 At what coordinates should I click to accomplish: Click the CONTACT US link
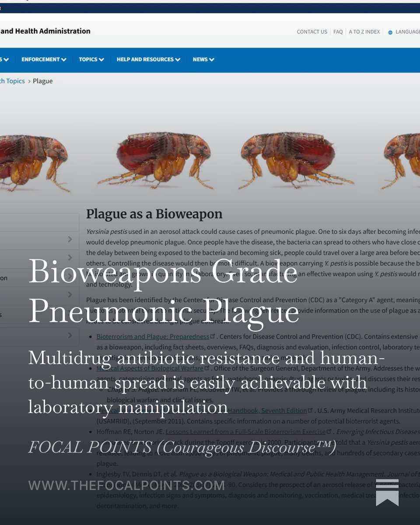(312, 32)
